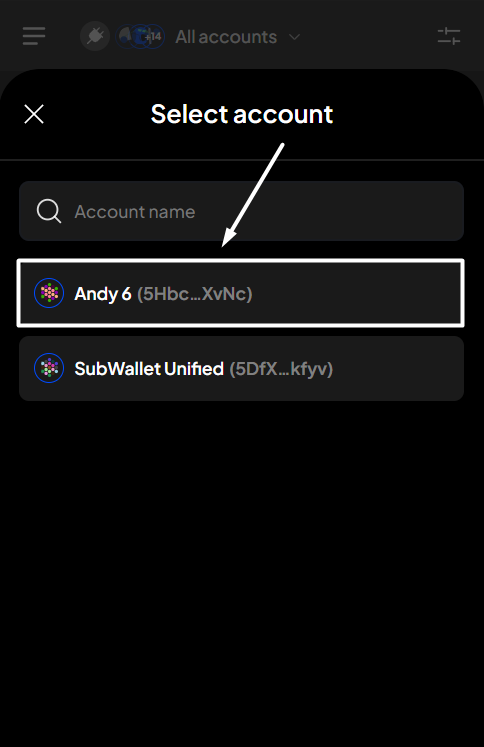
Task: Close the Select account modal
Action: click(34, 114)
